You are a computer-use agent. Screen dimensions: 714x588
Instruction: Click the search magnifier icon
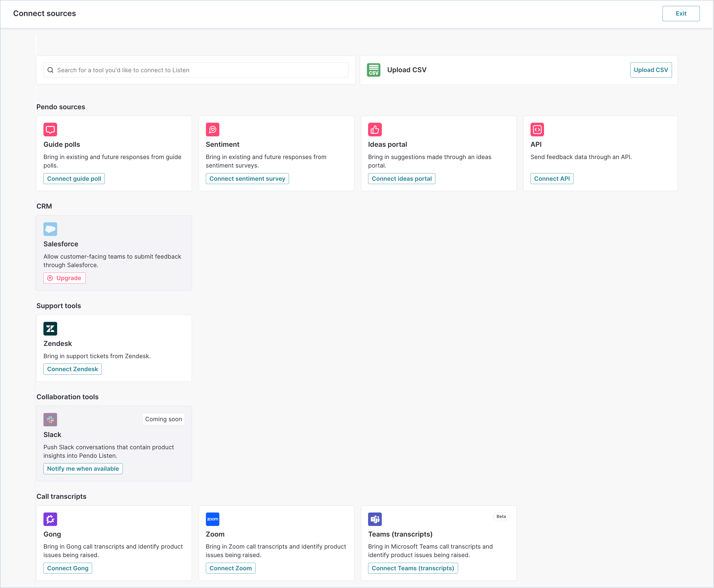51,70
